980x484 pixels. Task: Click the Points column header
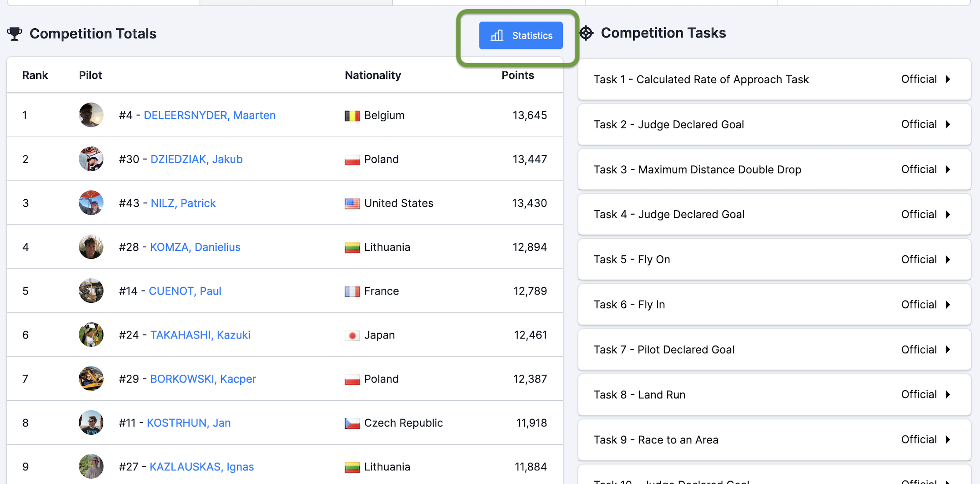click(517, 75)
